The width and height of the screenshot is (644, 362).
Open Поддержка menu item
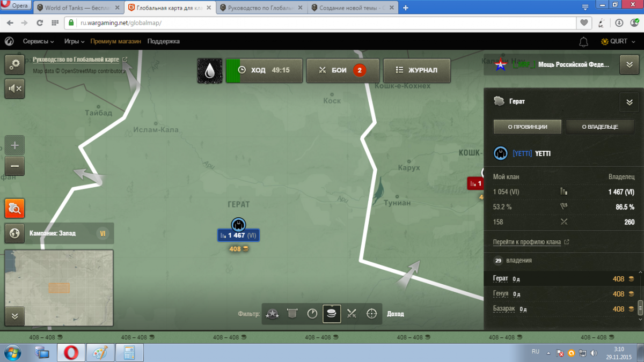[164, 41]
